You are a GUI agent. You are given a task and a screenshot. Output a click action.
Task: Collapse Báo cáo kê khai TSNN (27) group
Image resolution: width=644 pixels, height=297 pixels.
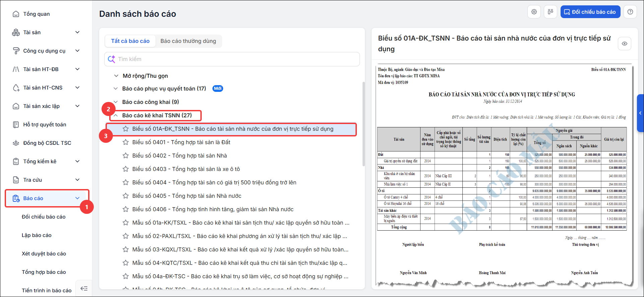(x=116, y=115)
